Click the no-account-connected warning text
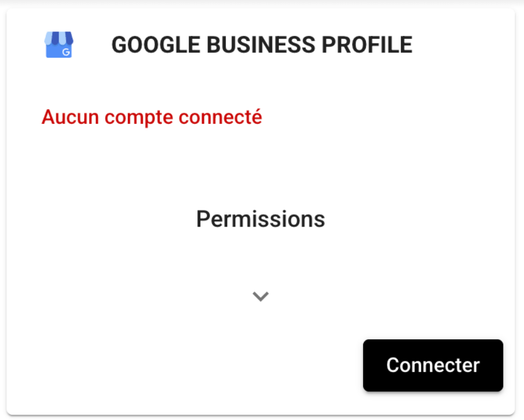This screenshot has height=420, width=524. point(152,117)
